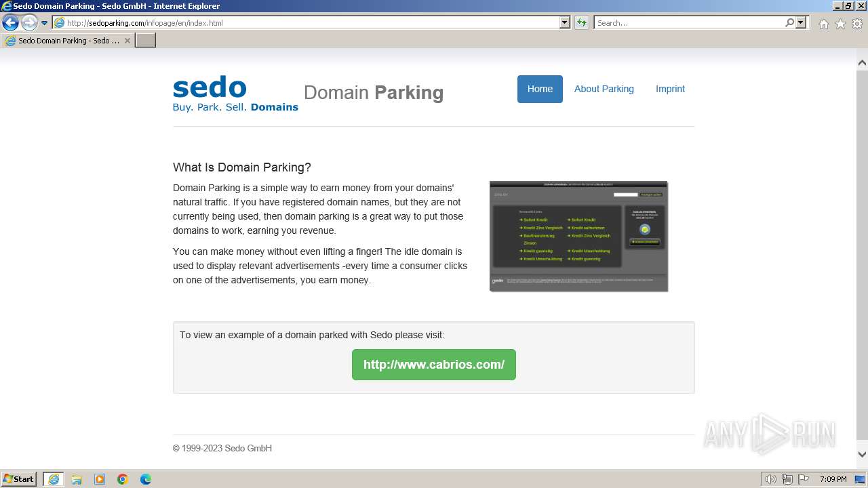Open the Windows Start menu
The height and width of the screenshot is (488, 868).
(19, 479)
